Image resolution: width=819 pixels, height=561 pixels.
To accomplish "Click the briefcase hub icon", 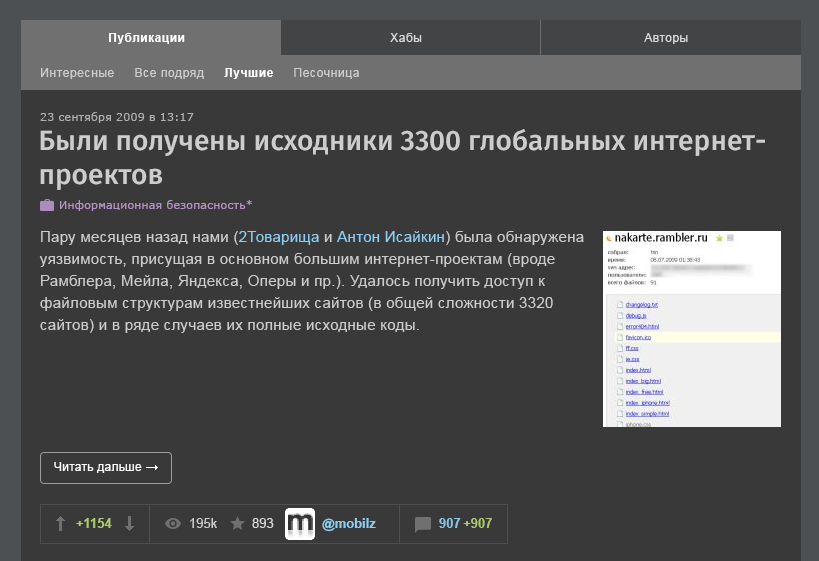I will point(47,205).
